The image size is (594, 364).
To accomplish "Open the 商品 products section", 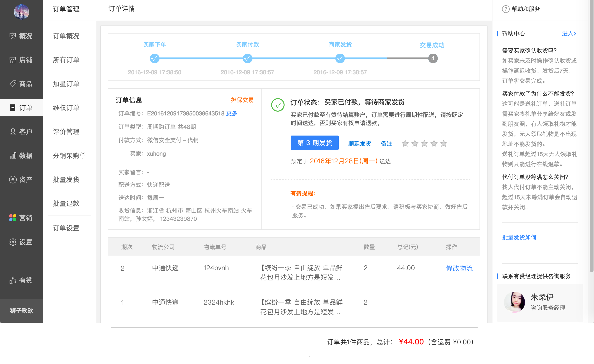I will (21, 84).
